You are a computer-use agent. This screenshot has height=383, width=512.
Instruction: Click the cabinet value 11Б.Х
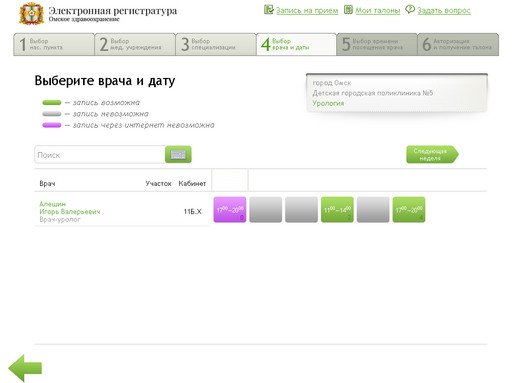[193, 211]
